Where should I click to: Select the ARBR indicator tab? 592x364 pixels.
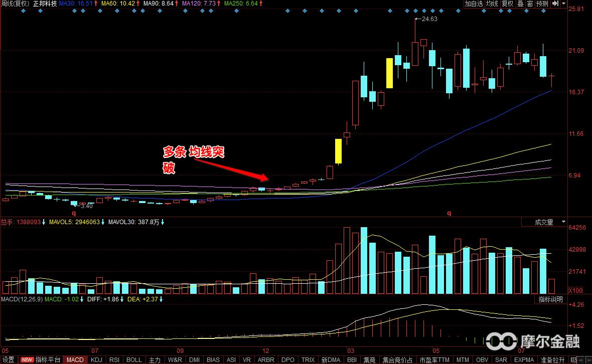[x=266, y=360]
